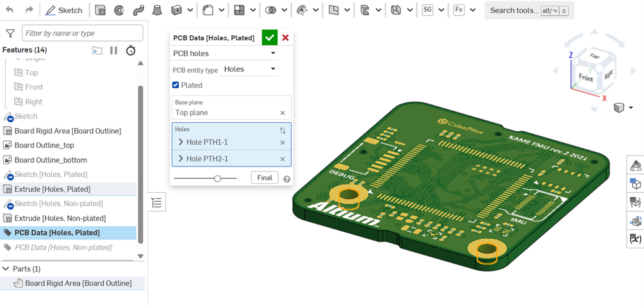Open regeneration times stopwatch icon

click(x=131, y=51)
